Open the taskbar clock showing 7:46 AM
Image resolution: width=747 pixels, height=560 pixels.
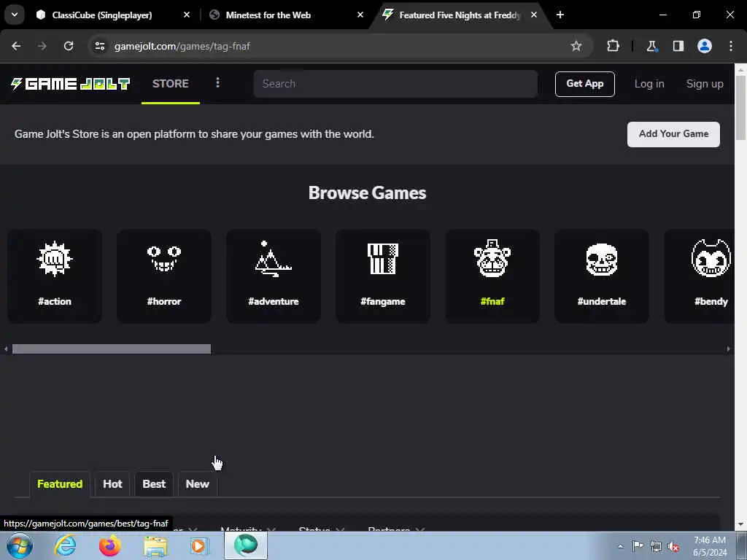pyautogui.click(x=710, y=546)
